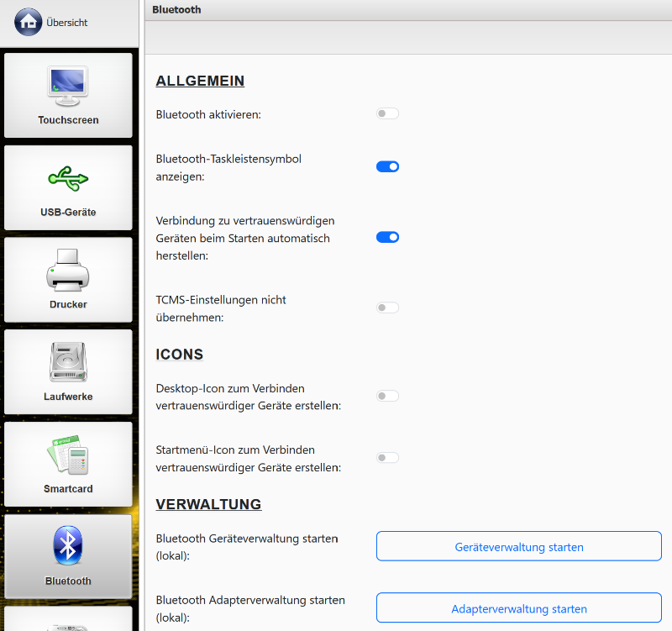Screen dimensions: 672x631
Task: Toggle Desktop-Icon zum Verbinden option
Action: (387, 396)
